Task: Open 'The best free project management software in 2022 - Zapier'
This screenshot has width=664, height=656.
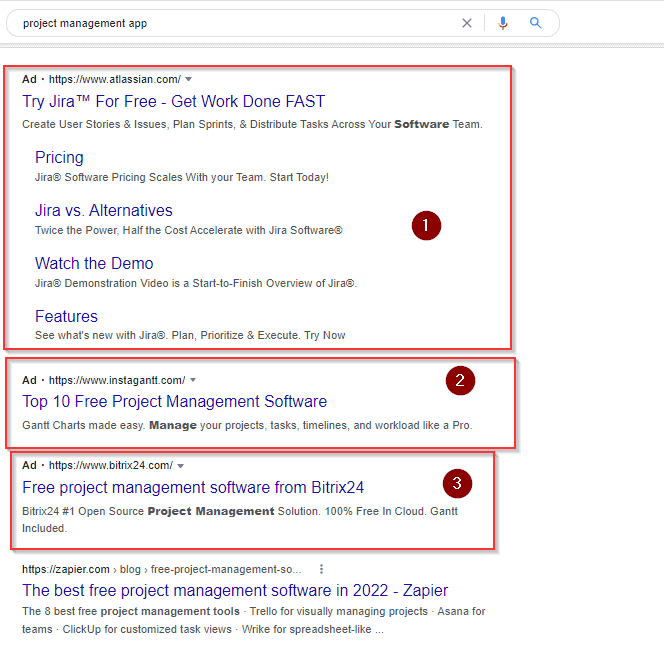Action: tap(235, 590)
